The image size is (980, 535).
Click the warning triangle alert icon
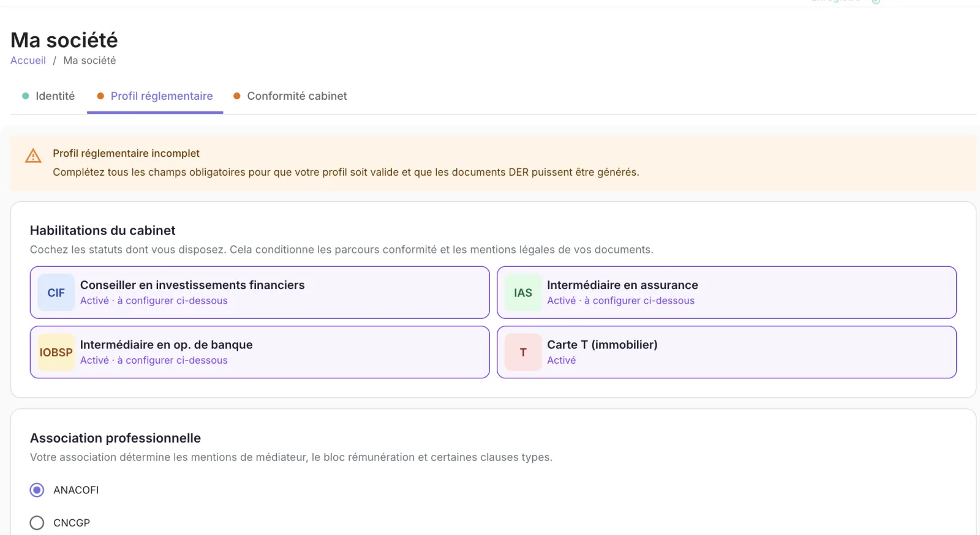pos(33,156)
